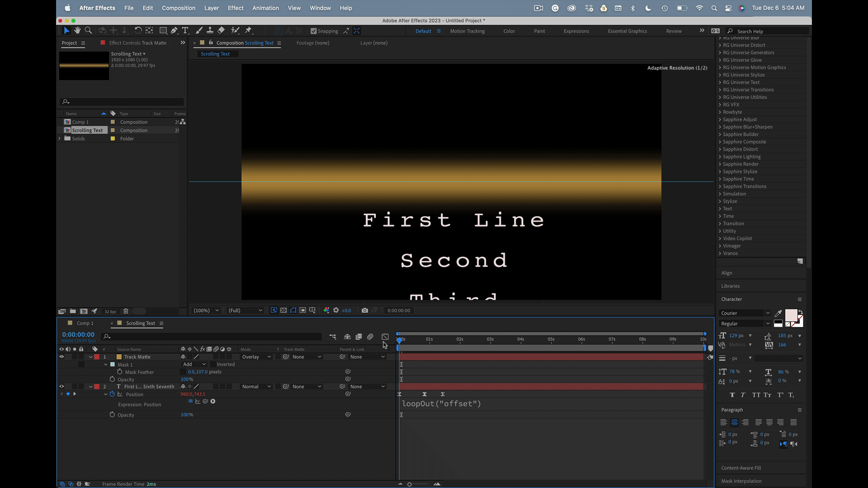Open the Overlay blending mode dropdown
The image size is (868, 488).
tap(256, 357)
